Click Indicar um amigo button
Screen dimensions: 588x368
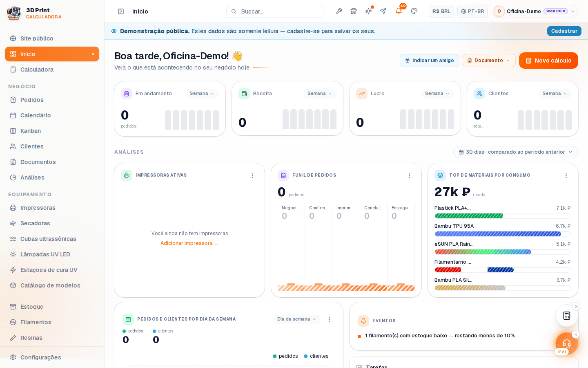click(430, 61)
